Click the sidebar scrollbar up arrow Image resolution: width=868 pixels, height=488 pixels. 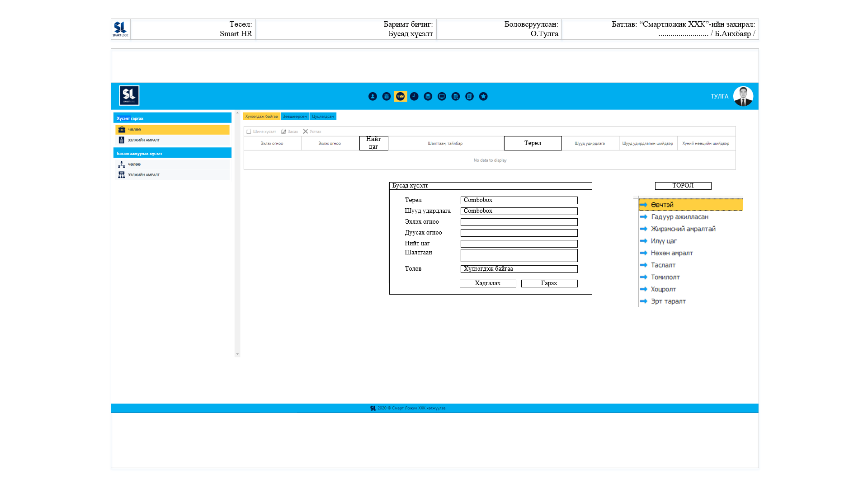point(237,113)
